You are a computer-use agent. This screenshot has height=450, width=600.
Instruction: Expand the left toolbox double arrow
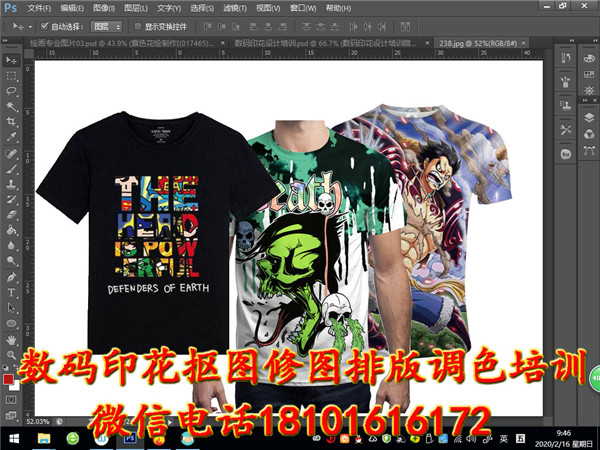point(5,41)
